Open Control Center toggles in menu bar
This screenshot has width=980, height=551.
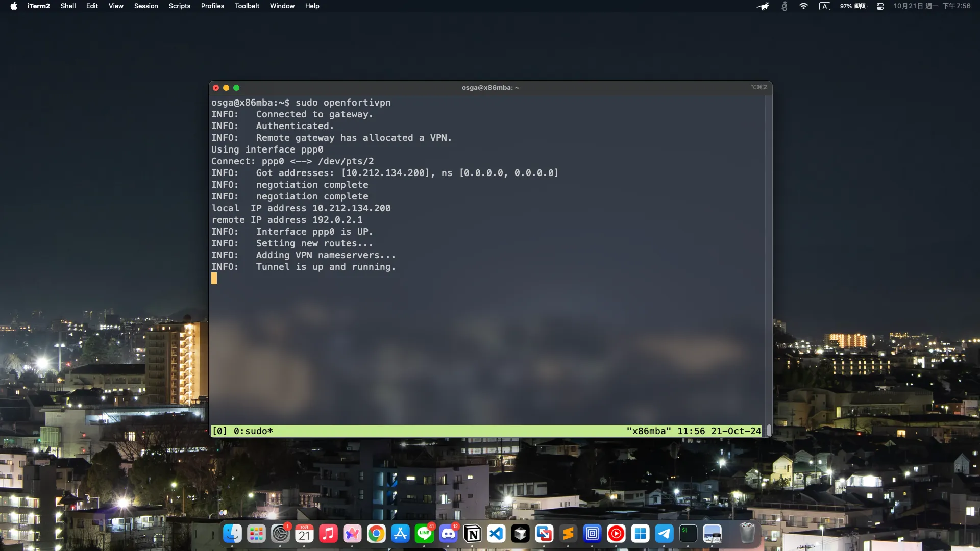[880, 6]
